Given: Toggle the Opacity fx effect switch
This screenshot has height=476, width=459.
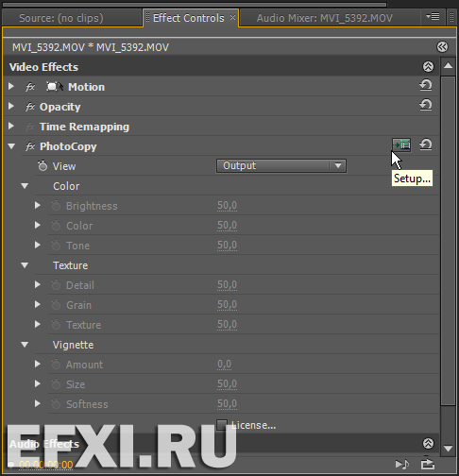Looking at the screenshot, I should (30, 107).
